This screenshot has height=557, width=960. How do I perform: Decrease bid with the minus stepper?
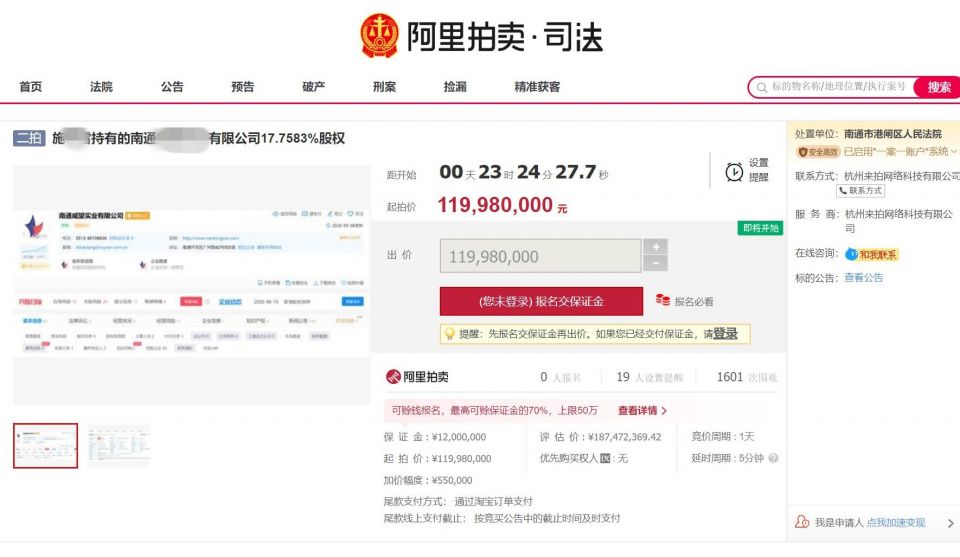tap(655, 264)
